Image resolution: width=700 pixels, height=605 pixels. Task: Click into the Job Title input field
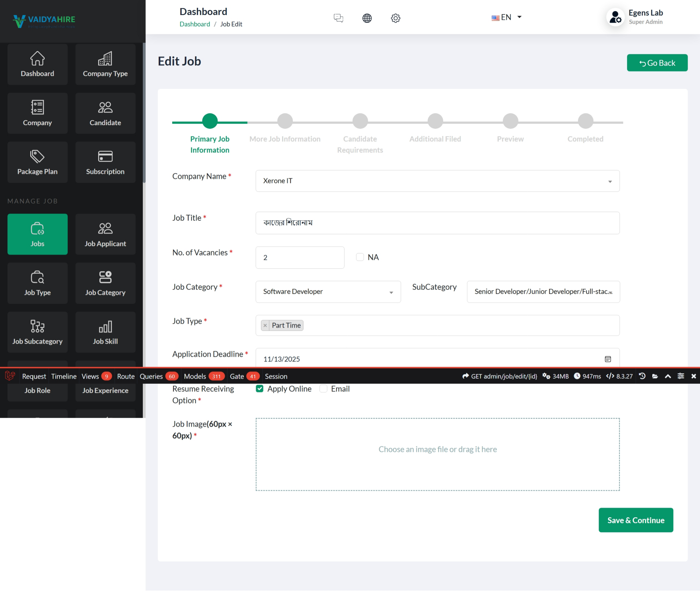(x=437, y=223)
